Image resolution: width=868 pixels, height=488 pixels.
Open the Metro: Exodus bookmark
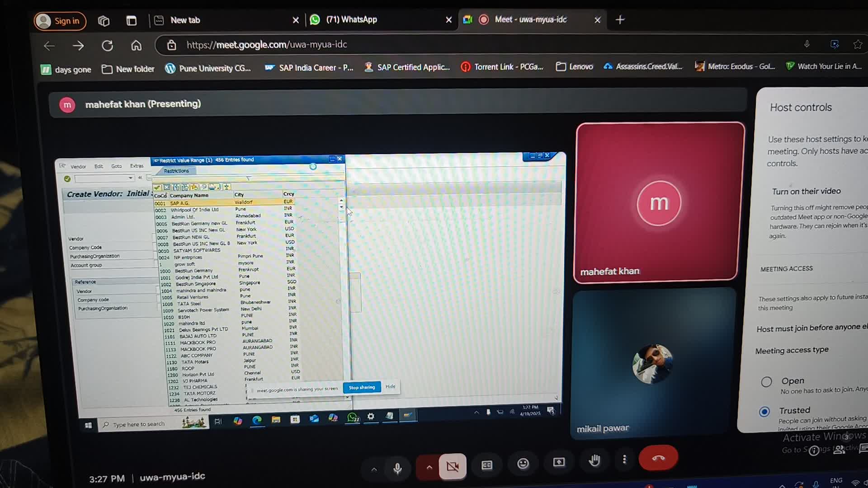click(x=735, y=66)
